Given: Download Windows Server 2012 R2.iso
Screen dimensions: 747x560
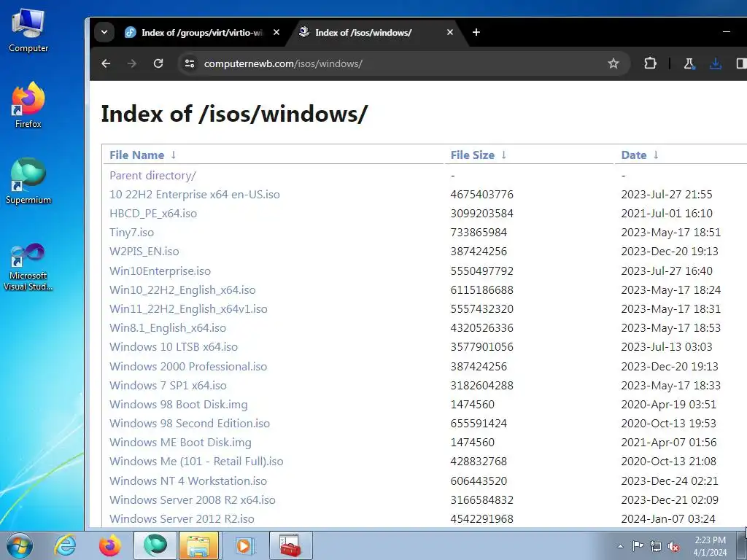Looking at the screenshot, I should coord(182,519).
